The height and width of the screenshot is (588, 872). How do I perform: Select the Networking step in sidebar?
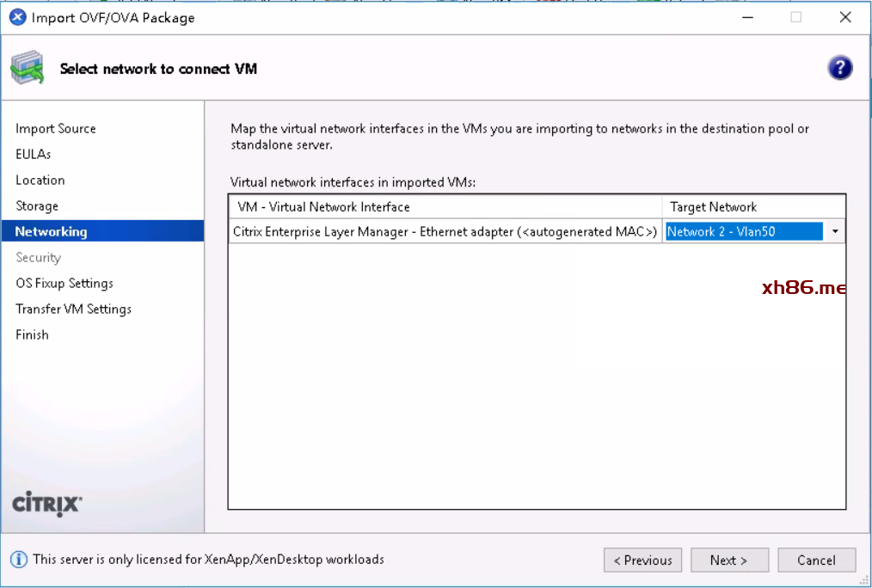[x=52, y=232]
